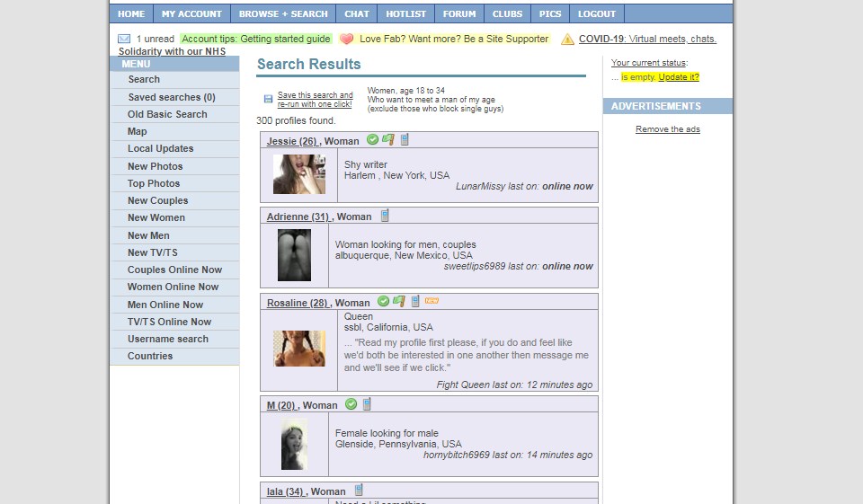Click the orange NEW badge beside Rosaline
This screenshot has width=863, height=504.
(431, 302)
